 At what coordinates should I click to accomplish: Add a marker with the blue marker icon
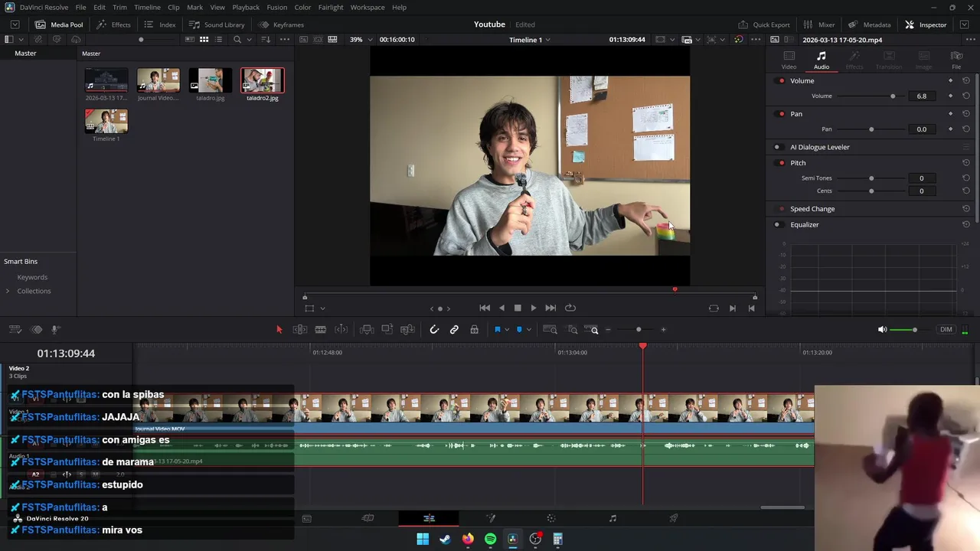tap(519, 330)
